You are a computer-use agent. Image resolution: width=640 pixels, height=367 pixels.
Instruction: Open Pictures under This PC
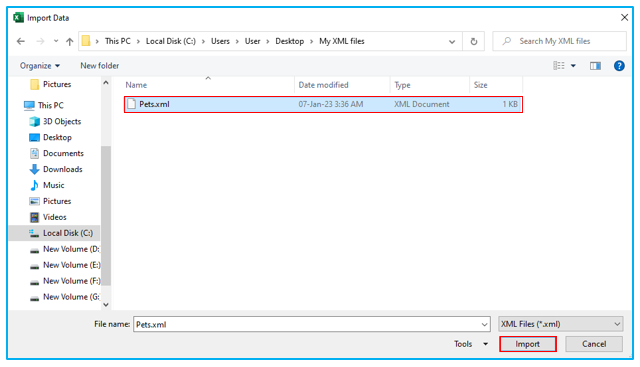pos(50,201)
